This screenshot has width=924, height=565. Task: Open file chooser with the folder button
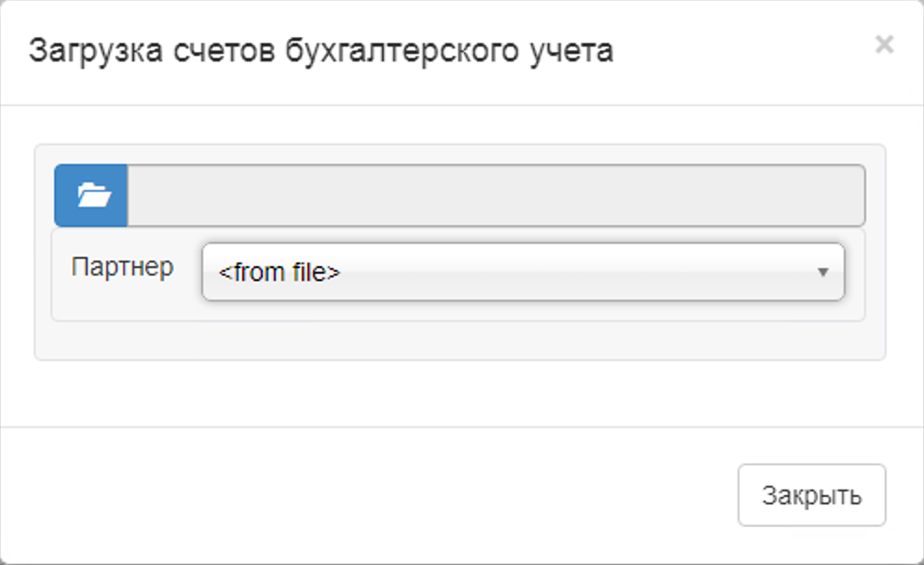(x=91, y=195)
